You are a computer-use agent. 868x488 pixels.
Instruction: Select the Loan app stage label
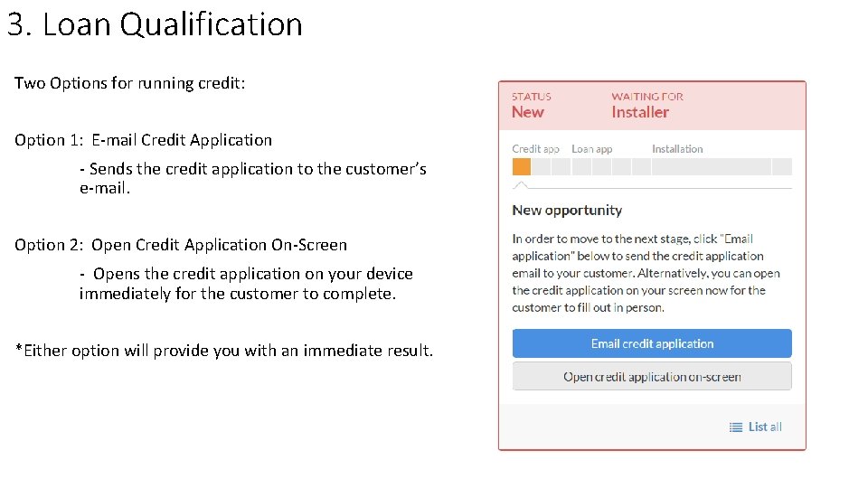click(591, 149)
